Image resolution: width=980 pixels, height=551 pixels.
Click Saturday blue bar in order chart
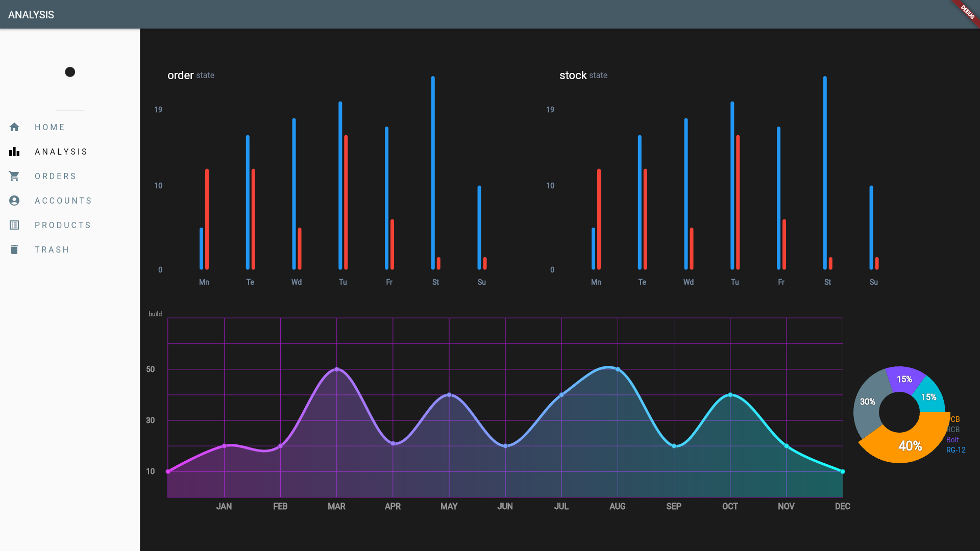(x=433, y=173)
